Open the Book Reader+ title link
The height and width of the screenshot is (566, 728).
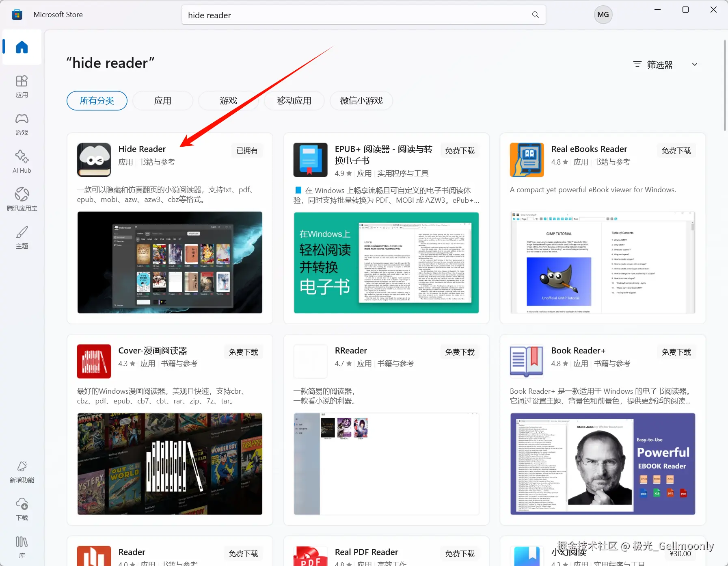(x=578, y=351)
